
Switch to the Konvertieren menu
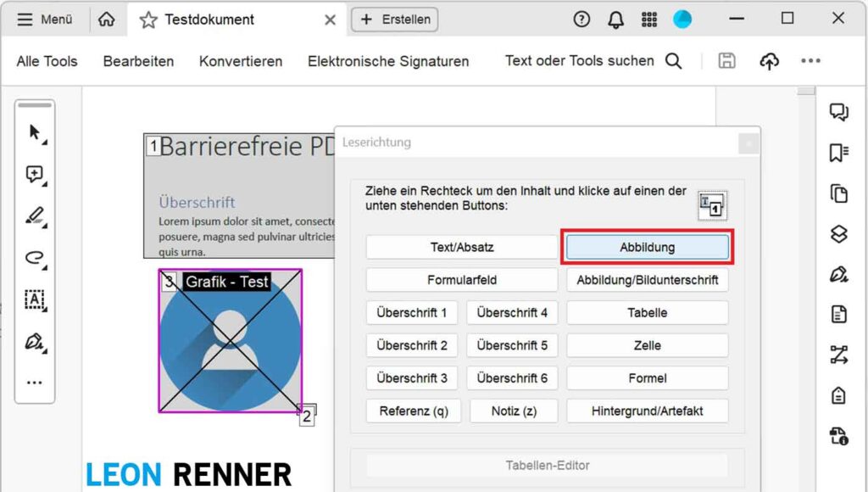pyautogui.click(x=241, y=61)
